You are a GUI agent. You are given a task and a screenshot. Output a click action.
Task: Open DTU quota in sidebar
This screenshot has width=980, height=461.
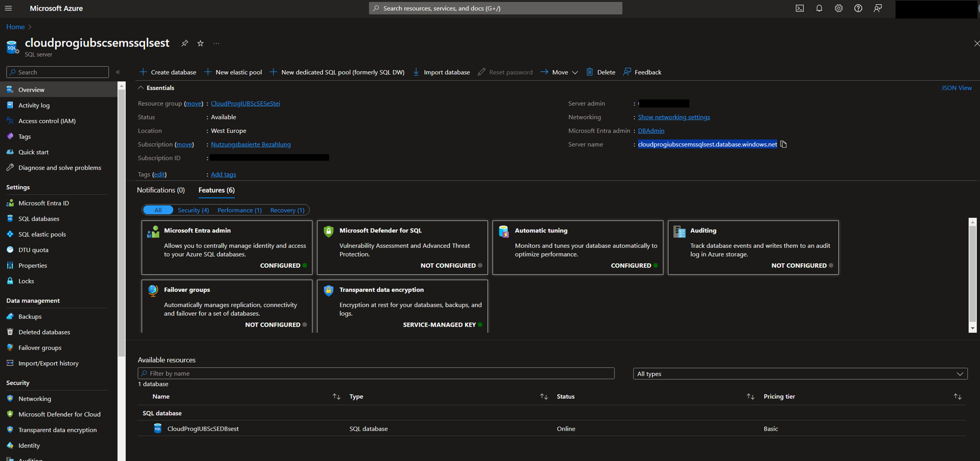[x=33, y=250]
